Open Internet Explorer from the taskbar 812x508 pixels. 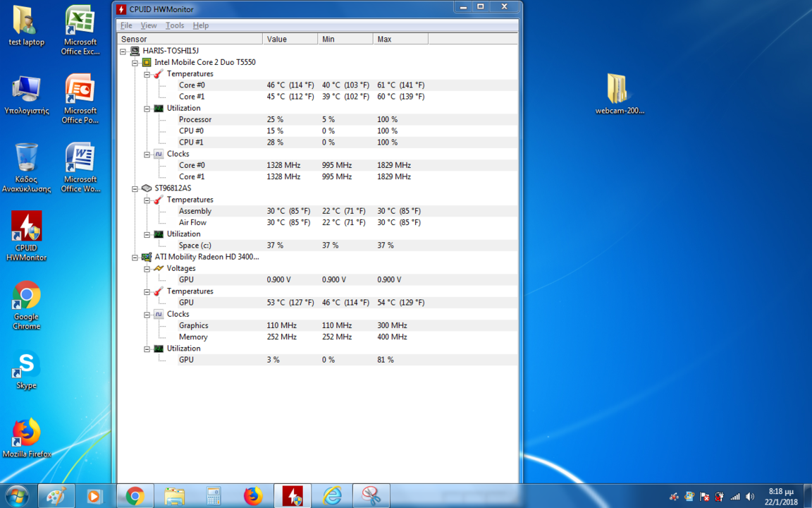[x=332, y=496]
